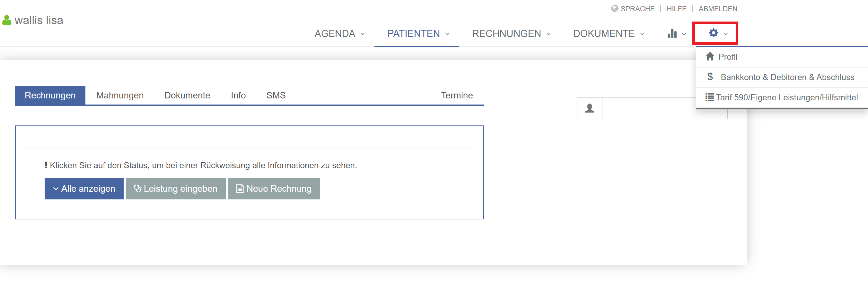Click the chevron icon in Alle anzeigen
Screen dimensions: 868x293
[56, 189]
